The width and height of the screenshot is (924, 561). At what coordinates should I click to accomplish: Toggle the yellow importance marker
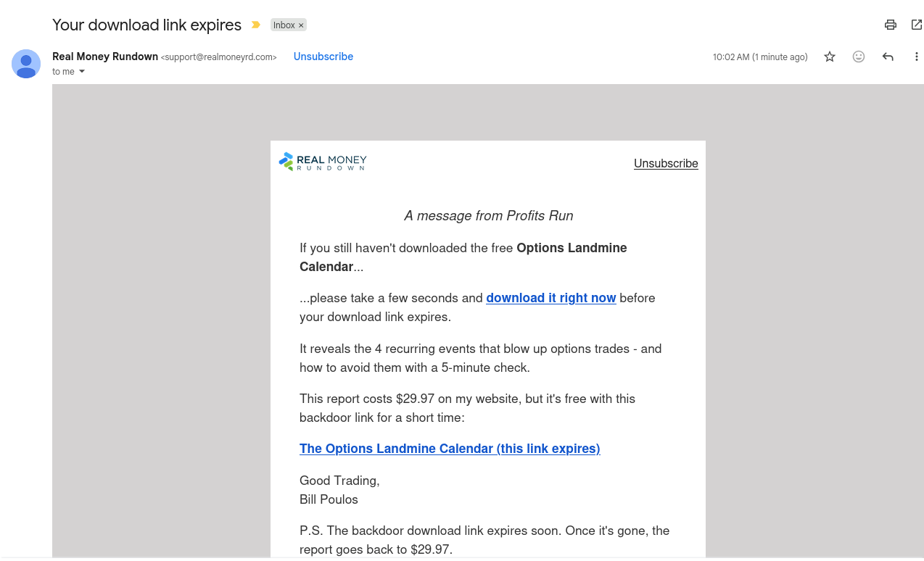(255, 25)
